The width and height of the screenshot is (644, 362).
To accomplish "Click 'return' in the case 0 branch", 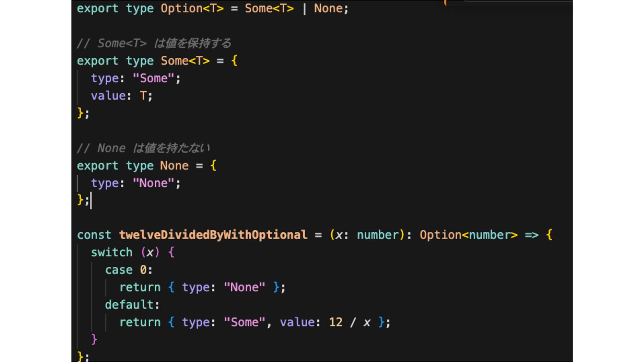I will click(140, 288).
